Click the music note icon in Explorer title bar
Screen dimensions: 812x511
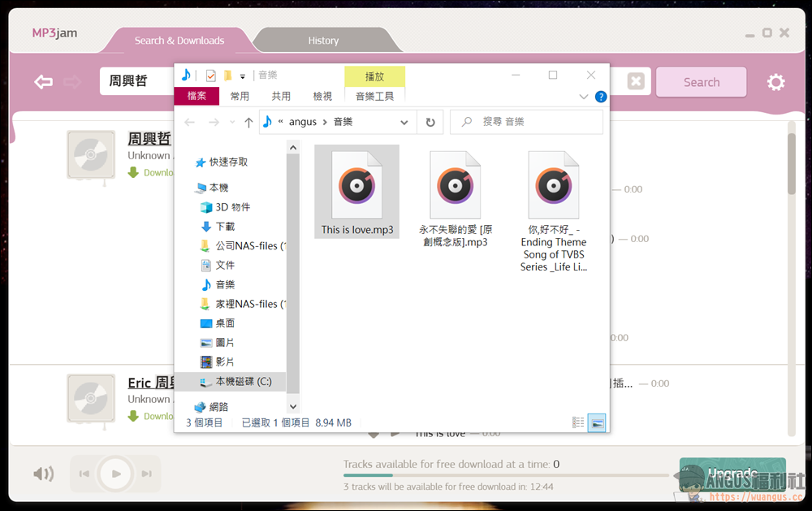tap(186, 75)
